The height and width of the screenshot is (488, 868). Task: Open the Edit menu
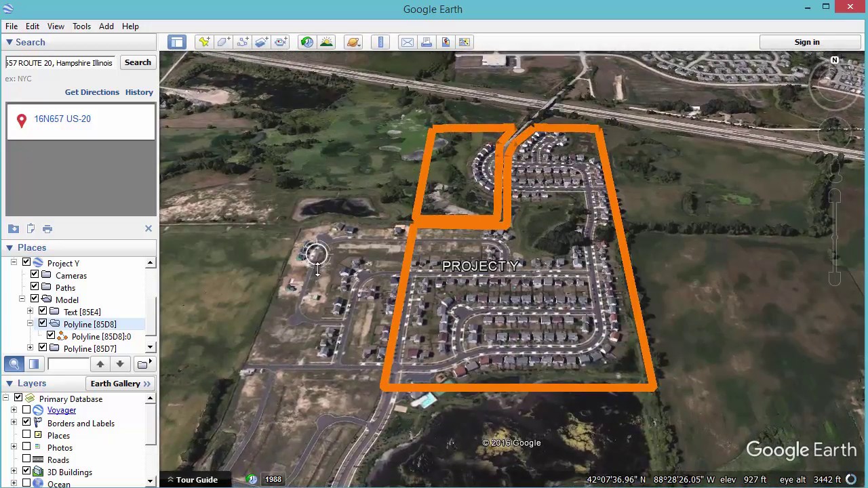click(33, 26)
